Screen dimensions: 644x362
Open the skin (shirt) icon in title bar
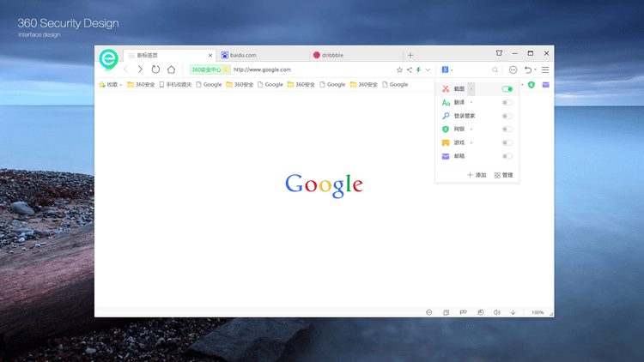[499, 54]
